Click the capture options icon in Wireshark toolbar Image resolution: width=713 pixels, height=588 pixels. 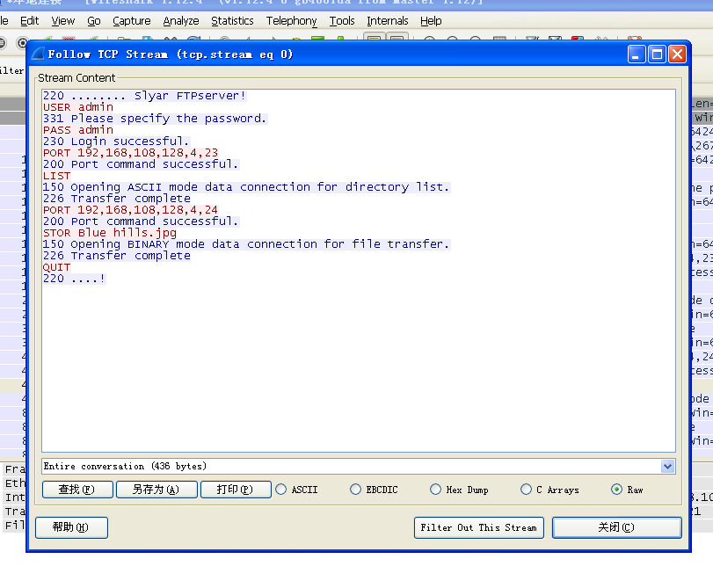click(x=22, y=43)
